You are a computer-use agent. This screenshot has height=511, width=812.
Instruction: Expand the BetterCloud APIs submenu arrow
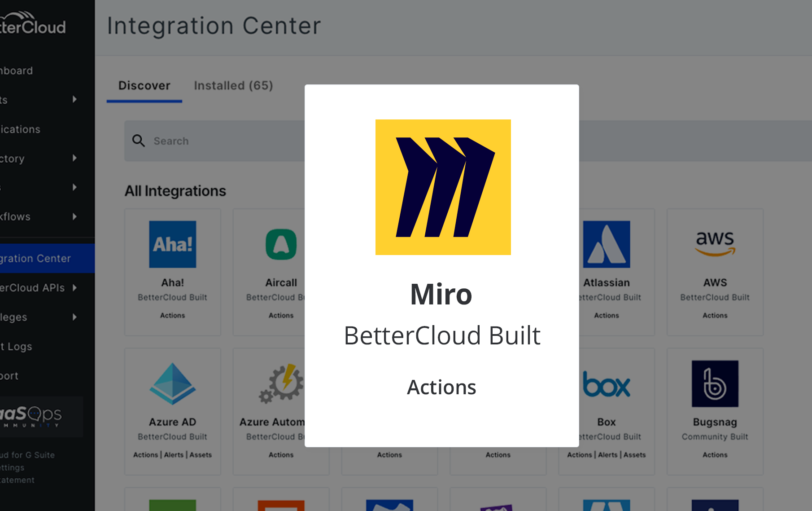pyautogui.click(x=74, y=287)
